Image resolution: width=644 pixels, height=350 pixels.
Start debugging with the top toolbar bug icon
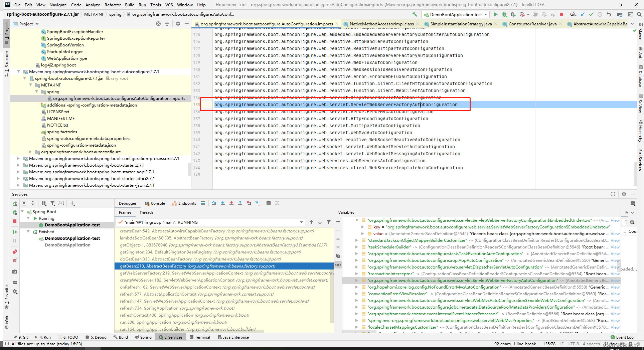504,14
